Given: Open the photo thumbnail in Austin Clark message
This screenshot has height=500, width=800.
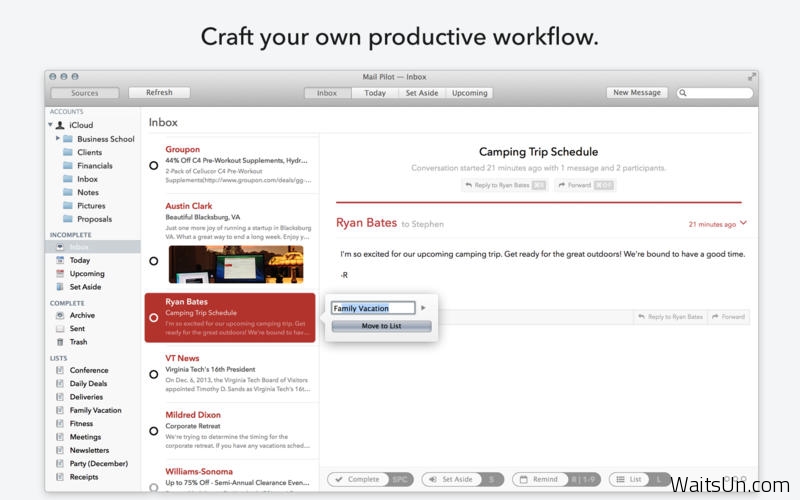Looking at the screenshot, I should click(236, 264).
